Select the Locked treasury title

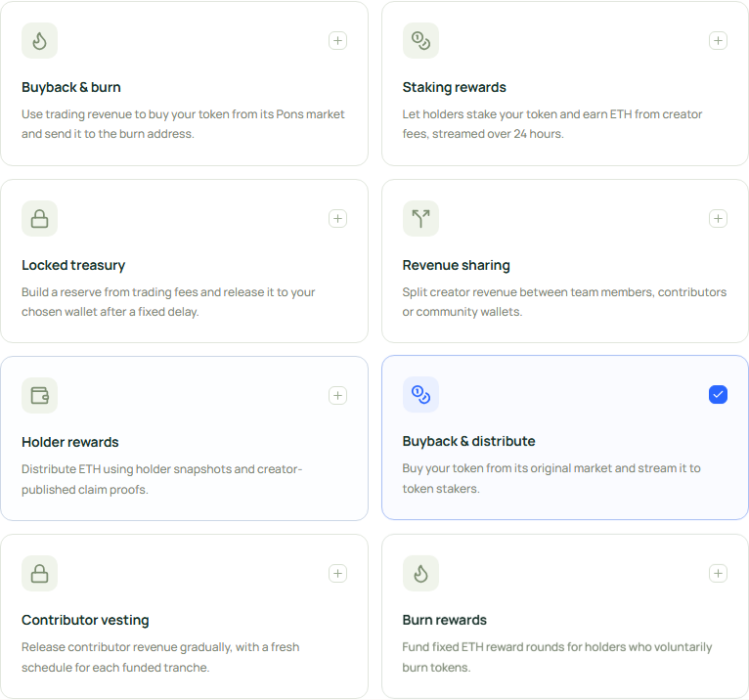73,265
